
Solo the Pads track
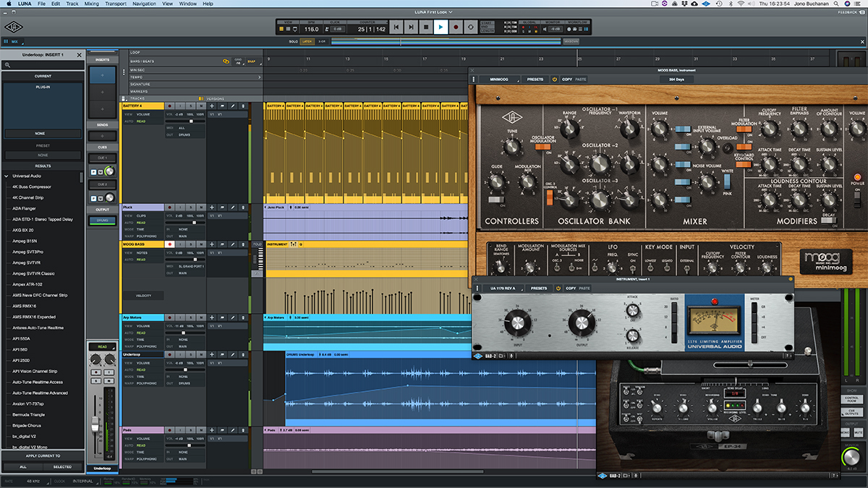[191, 429]
